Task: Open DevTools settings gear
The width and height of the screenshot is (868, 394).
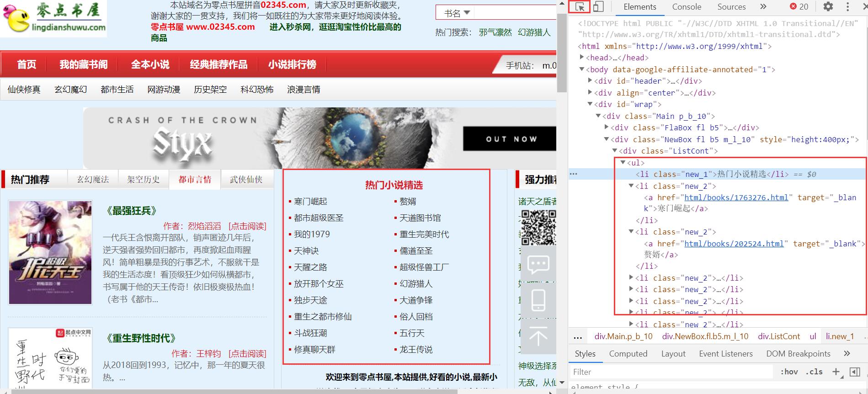Action: [x=828, y=6]
